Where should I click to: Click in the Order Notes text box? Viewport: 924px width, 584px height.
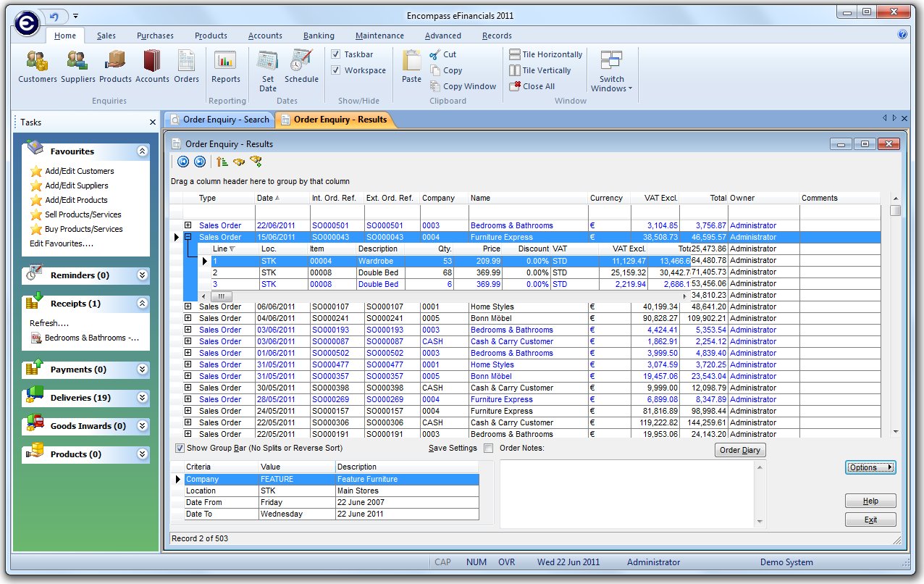coord(627,493)
